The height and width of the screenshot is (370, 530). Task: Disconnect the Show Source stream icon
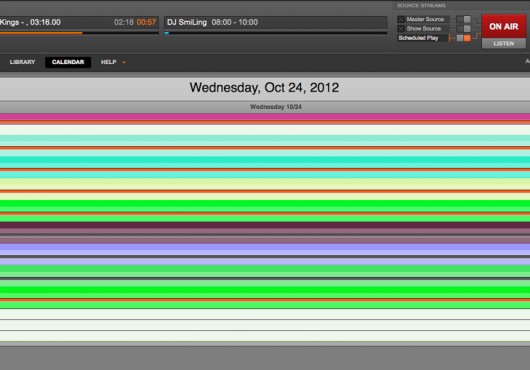[401, 29]
